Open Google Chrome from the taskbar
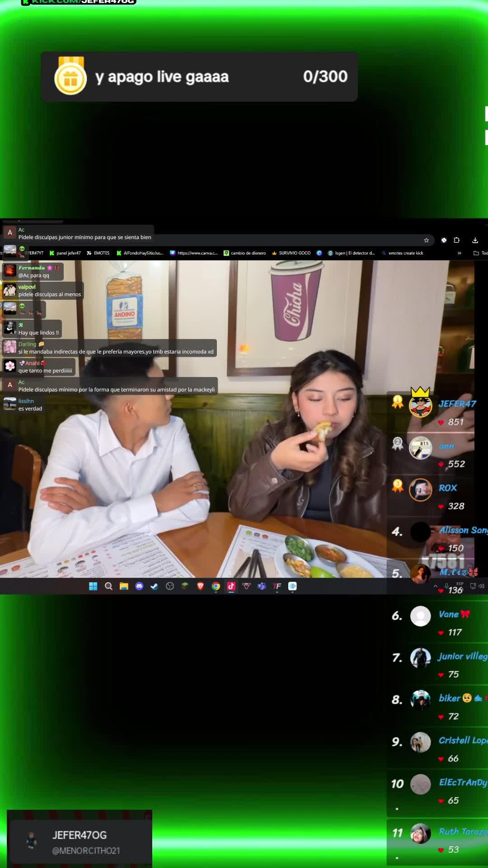This screenshot has width=488, height=868. pos(216,586)
